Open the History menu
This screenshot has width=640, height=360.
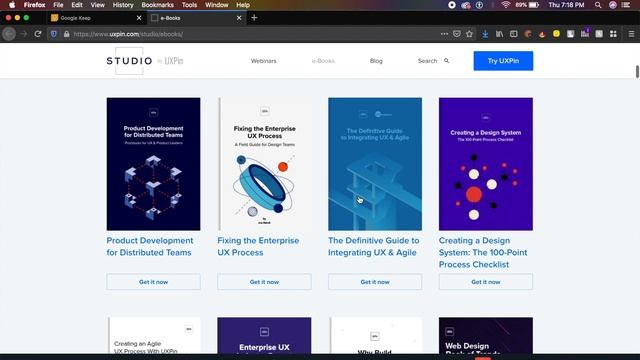pyautogui.click(x=123, y=5)
